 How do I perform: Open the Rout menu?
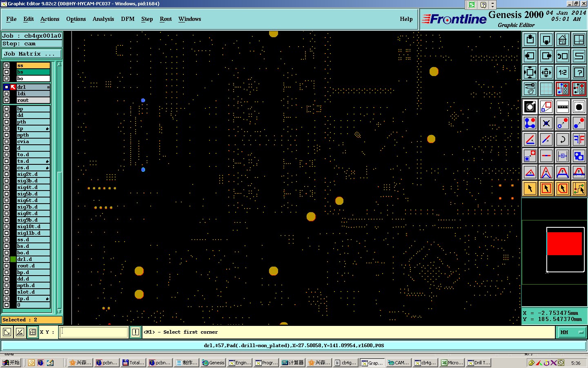166,19
